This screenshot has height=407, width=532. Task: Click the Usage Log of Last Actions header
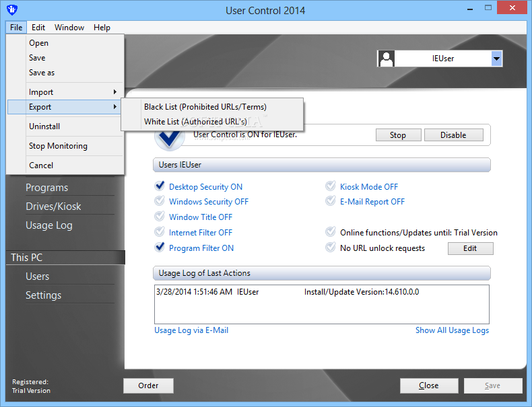pyautogui.click(x=322, y=274)
